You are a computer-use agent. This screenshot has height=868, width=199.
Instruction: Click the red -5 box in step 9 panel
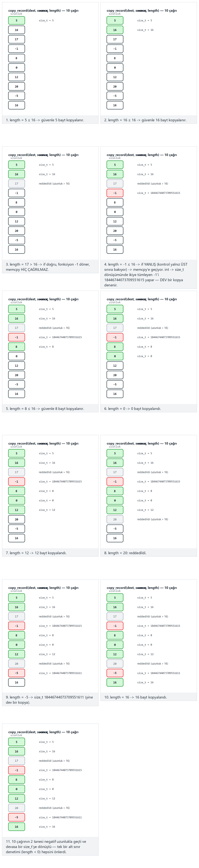click(x=16, y=673)
